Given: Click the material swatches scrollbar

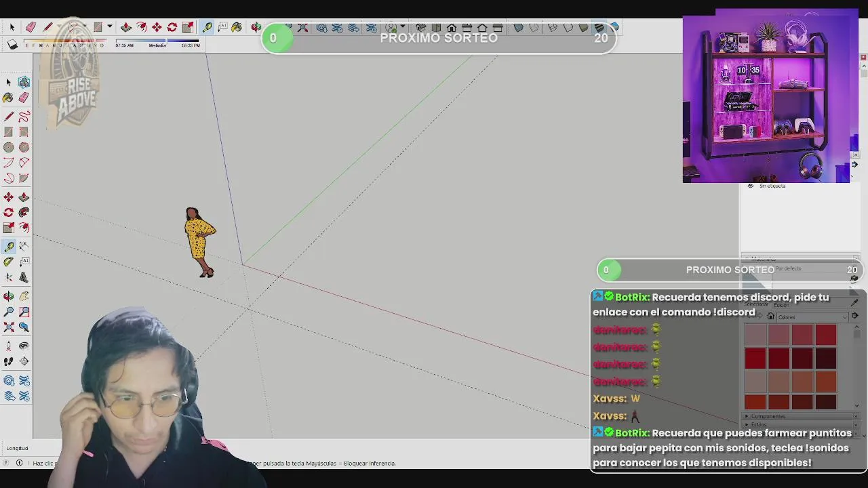Looking at the screenshot, I should pyautogui.click(x=857, y=366).
